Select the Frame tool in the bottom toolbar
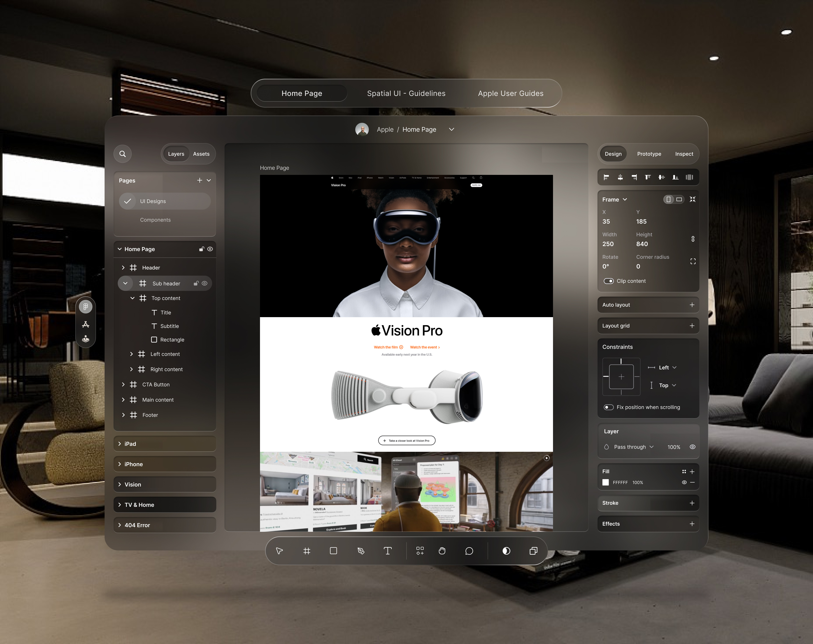 pyautogui.click(x=307, y=551)
